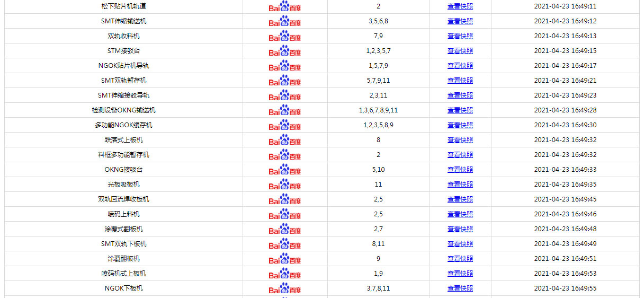Select timestamp 2021-04-23 16:49:55
This screenshot has height=298, width=644.
pos(565,288)
